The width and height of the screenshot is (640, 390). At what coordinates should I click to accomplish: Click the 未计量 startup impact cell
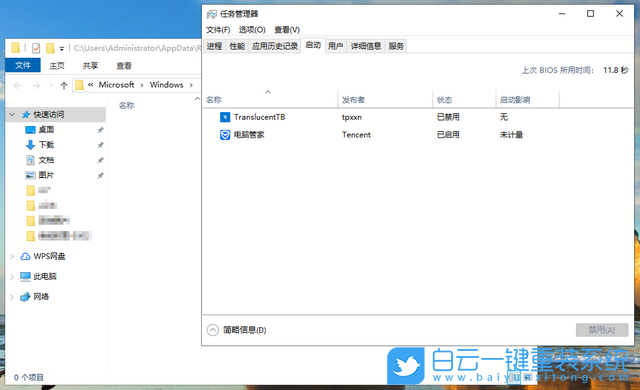click(x=511, y=135)
